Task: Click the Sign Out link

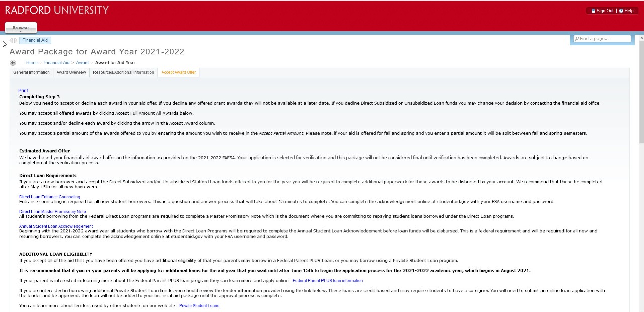Action: [x=605, y=11]
